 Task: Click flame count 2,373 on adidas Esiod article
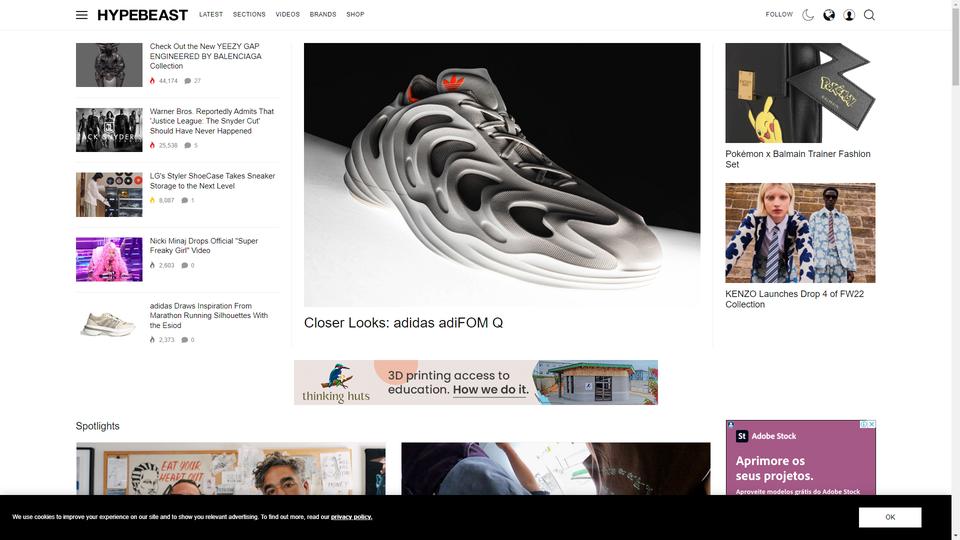pos(162,340)
